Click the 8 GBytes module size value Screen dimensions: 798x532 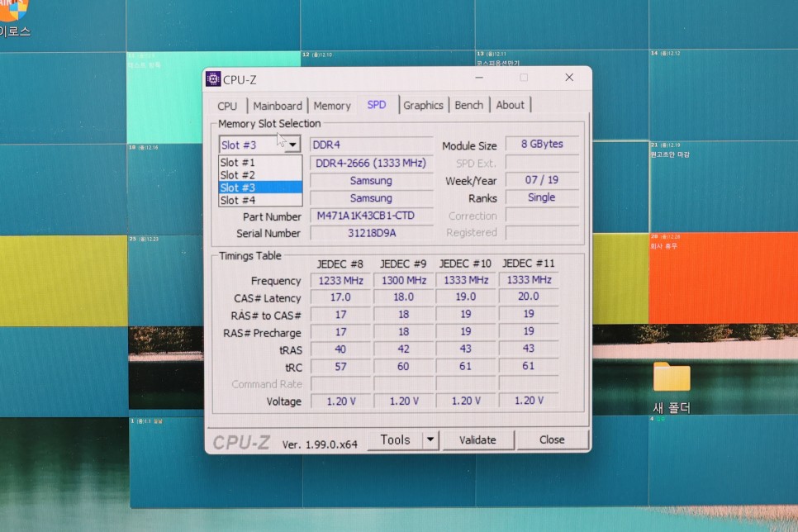(x=542, y=144)
